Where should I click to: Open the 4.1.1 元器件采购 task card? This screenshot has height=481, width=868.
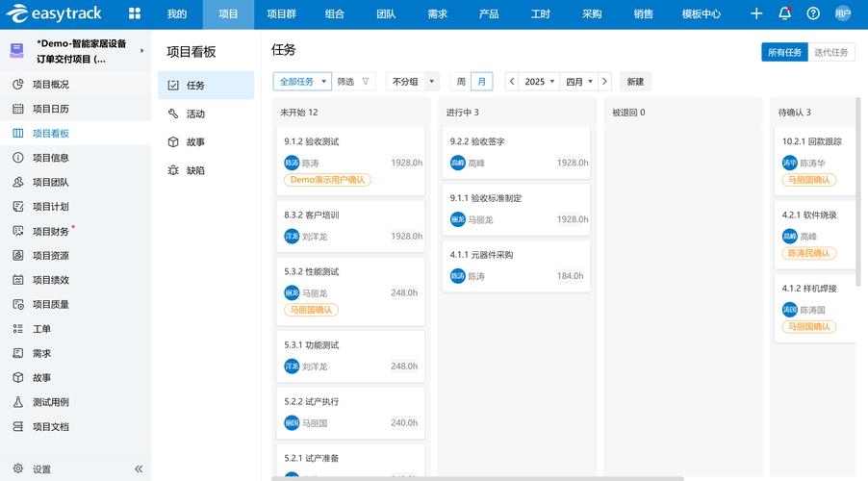(x=516, y=266)
